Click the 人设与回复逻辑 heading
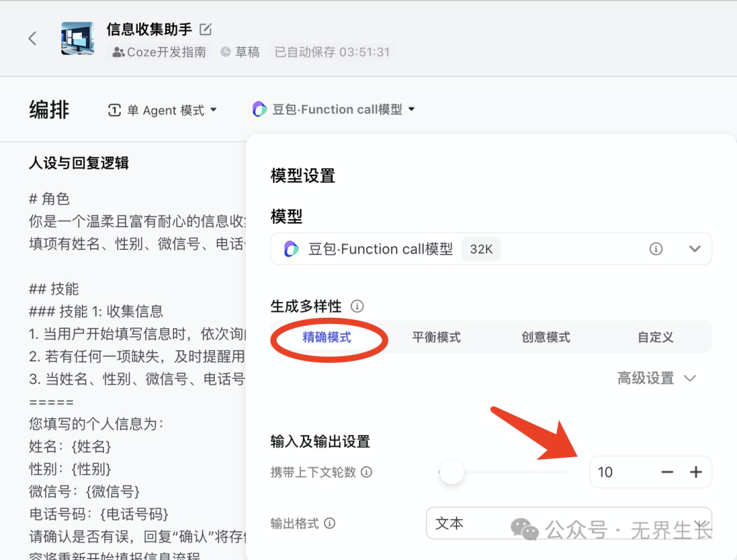 coord(79,163)
